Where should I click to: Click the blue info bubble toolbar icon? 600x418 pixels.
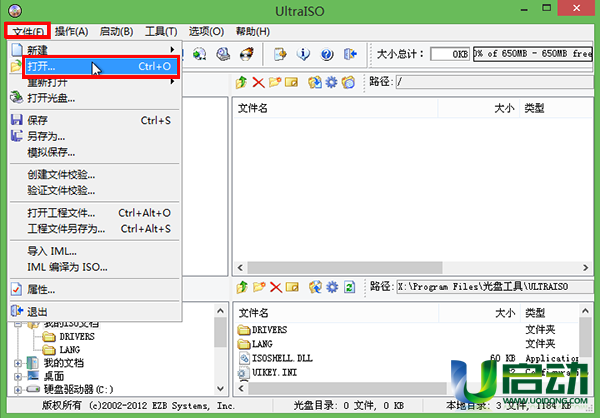click(x=303, y=54)
